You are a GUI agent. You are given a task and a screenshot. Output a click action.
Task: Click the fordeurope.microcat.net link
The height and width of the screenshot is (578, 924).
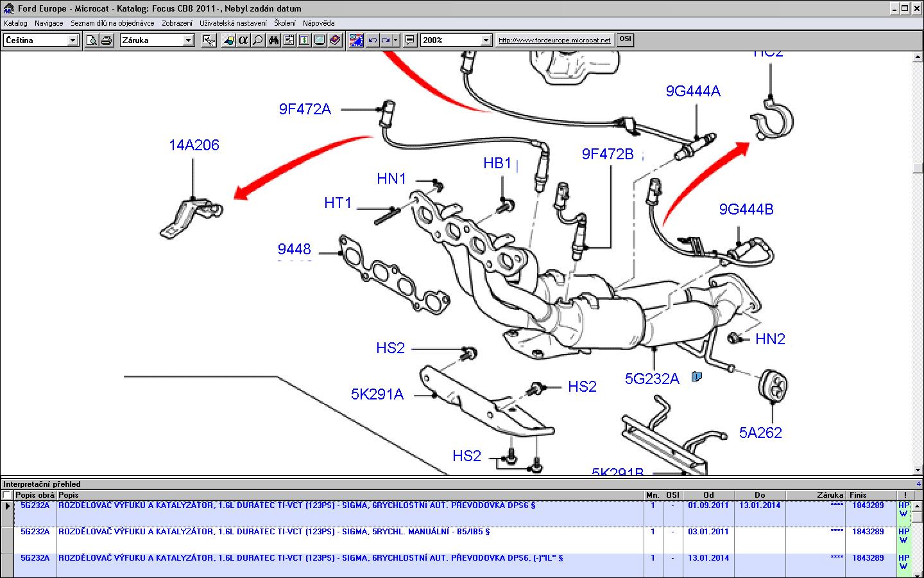pos(554,40)
